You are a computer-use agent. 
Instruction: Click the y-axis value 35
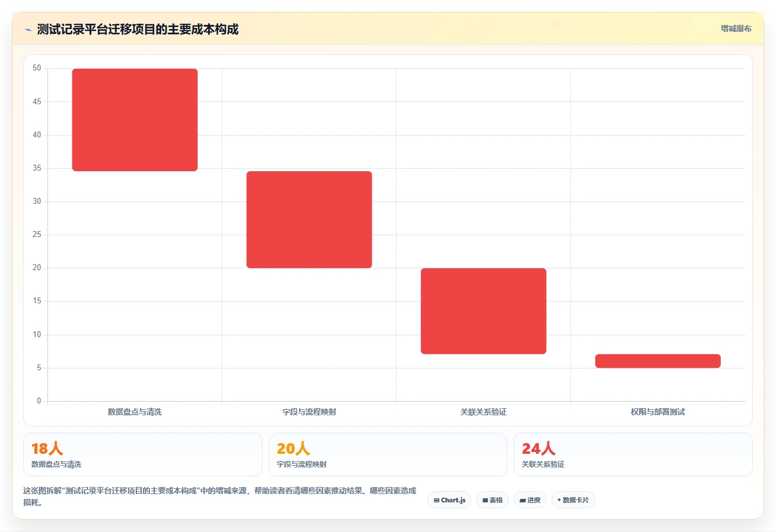37,168
